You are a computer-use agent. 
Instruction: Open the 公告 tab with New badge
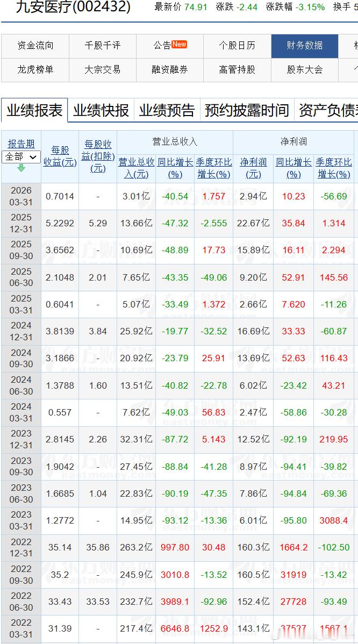170,46
